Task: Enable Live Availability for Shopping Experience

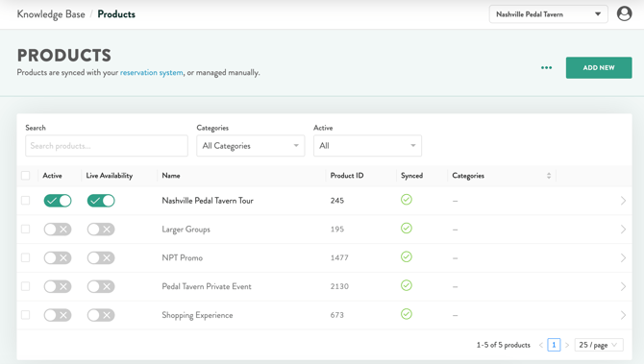Action: [x=101, y=315]
